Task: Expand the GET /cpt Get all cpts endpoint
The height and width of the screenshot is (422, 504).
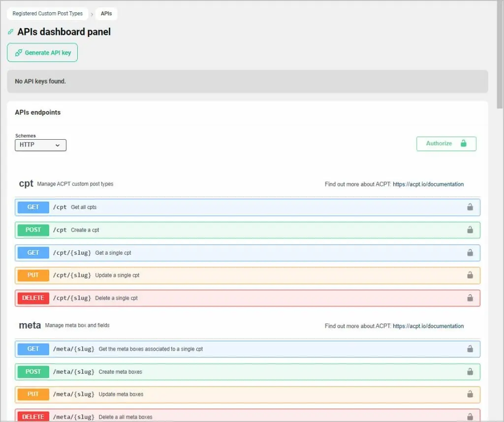Action: pyautogui.click(x=248, y=207)
